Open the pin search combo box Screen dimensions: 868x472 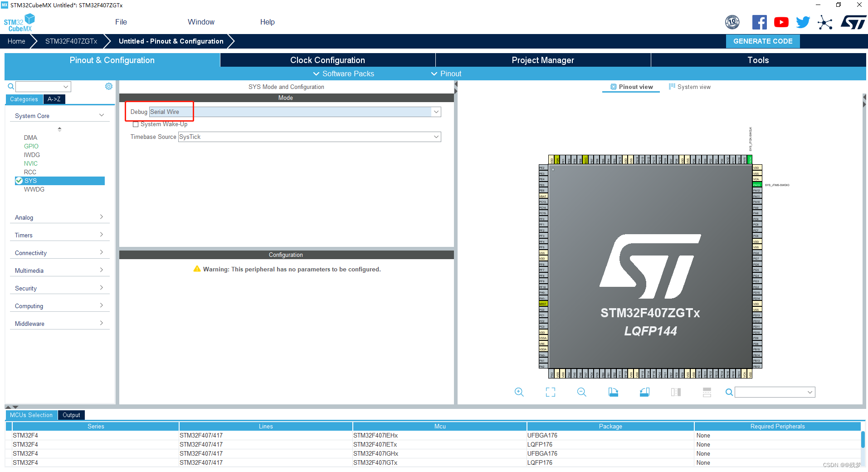775,392
